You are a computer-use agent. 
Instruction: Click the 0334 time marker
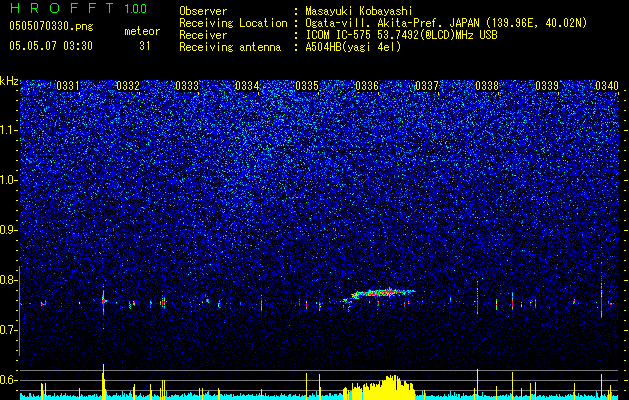pyautogui.click(x=247, y=86)
